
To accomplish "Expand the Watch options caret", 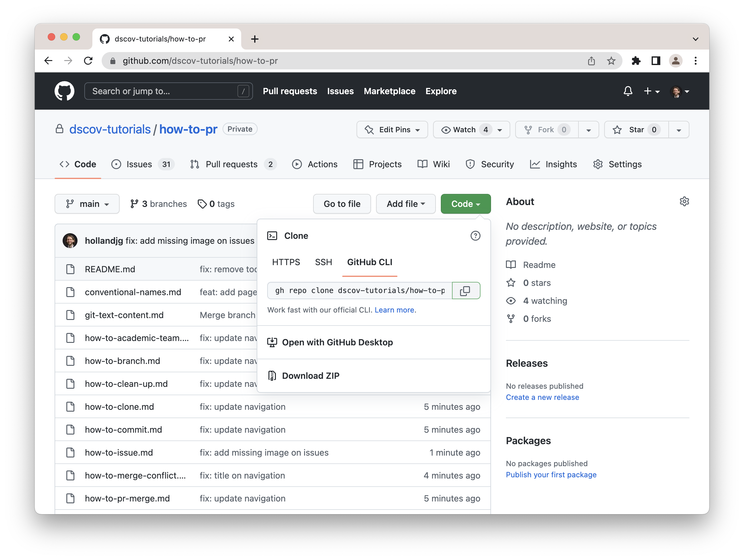I will [500, 130].
